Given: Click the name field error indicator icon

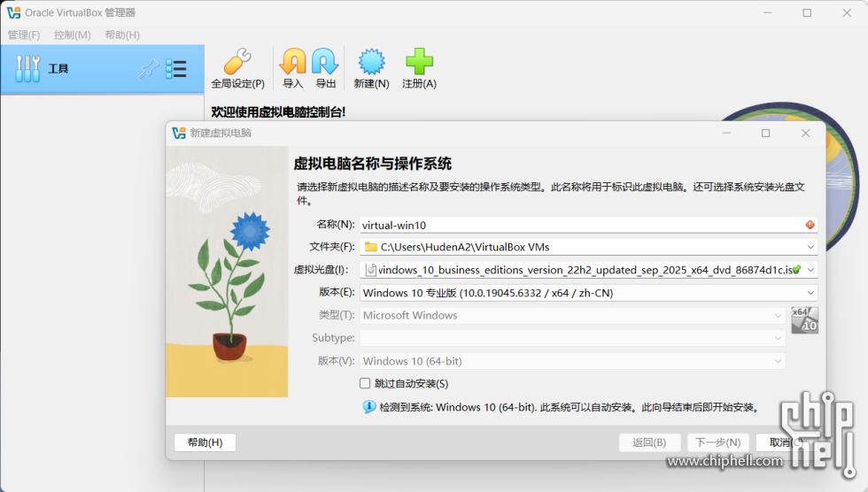Looking at the screenshot, I should (810, 225).
